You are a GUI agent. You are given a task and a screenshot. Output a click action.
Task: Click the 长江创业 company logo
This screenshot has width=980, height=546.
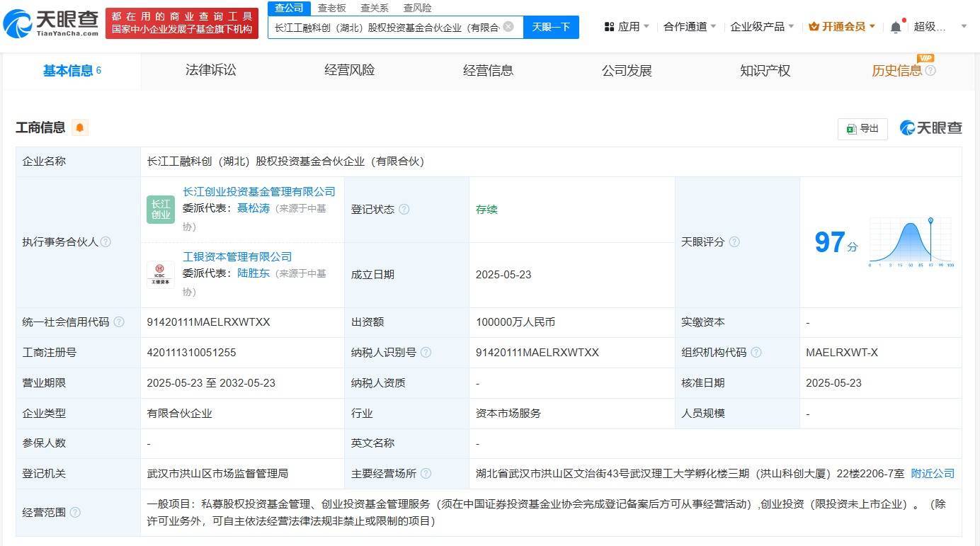pyautogui.click(x=161, y=210)
